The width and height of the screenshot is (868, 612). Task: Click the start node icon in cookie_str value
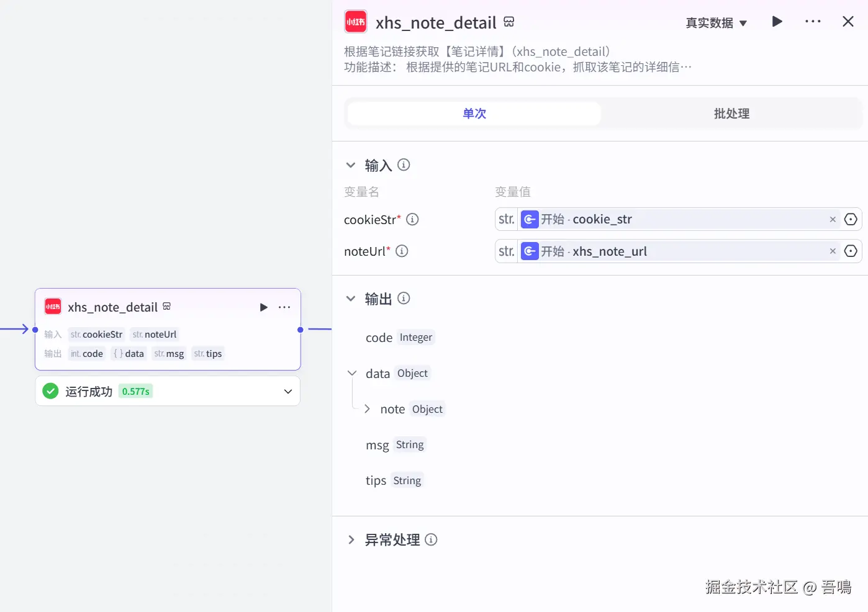tap(530, 219)
